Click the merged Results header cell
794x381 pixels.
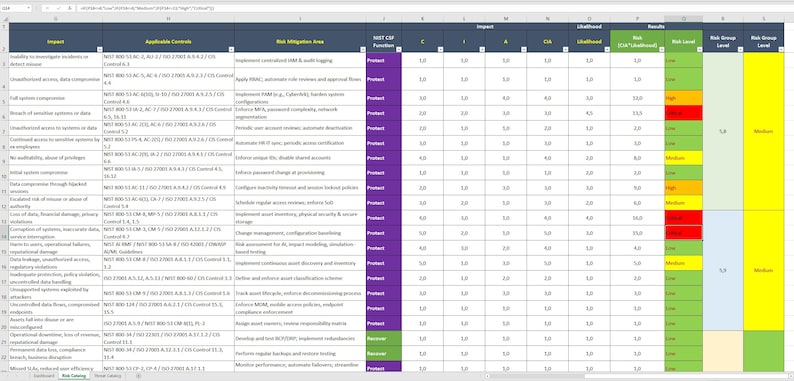click(x=656, y=26)
